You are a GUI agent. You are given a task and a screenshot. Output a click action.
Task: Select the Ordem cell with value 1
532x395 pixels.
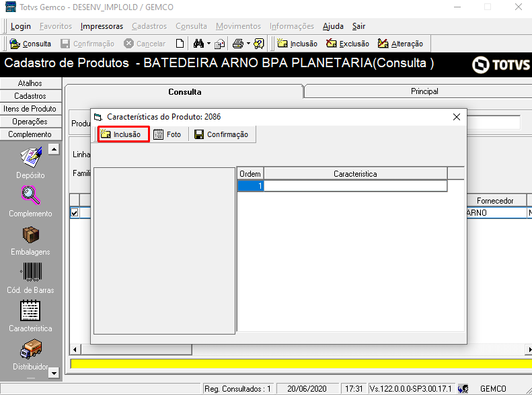[250, 186]
